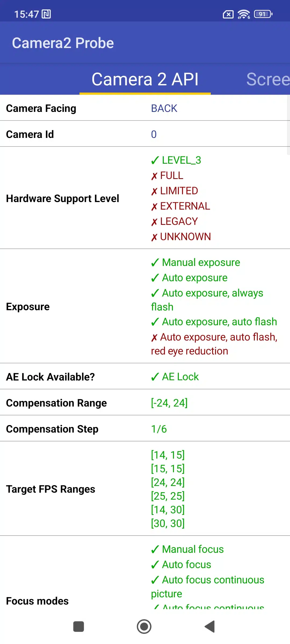Tap the Wi-Fi status icon

tap(244, 14)
